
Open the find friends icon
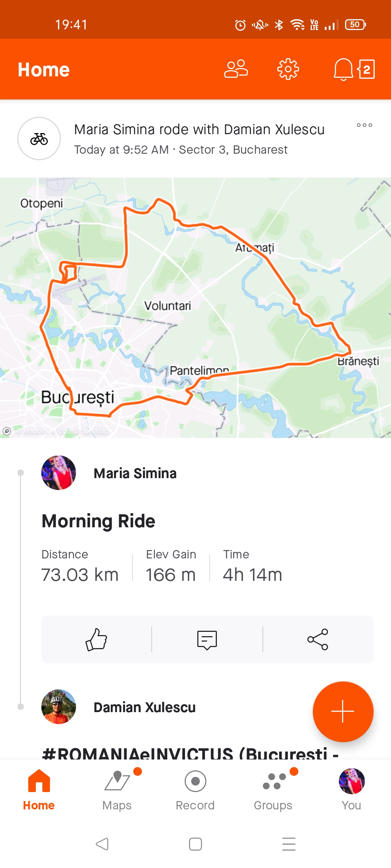(236, 69)
